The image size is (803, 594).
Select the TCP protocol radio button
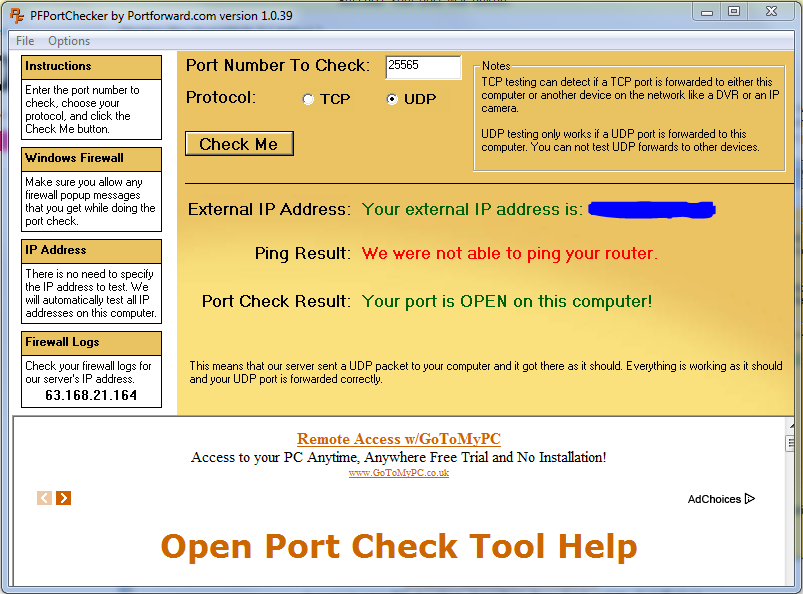point(308,99)
